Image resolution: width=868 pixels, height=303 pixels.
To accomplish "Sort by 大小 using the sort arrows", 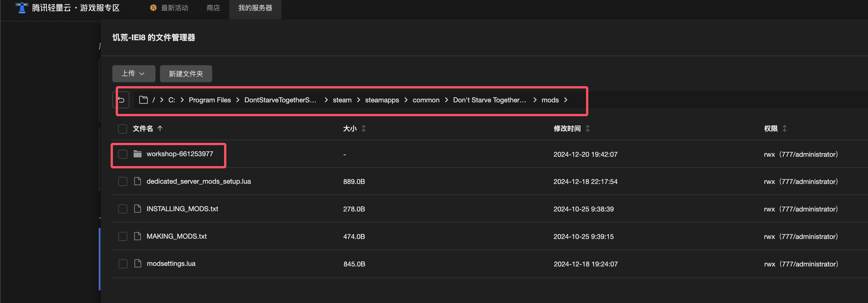I will (364, 128).
